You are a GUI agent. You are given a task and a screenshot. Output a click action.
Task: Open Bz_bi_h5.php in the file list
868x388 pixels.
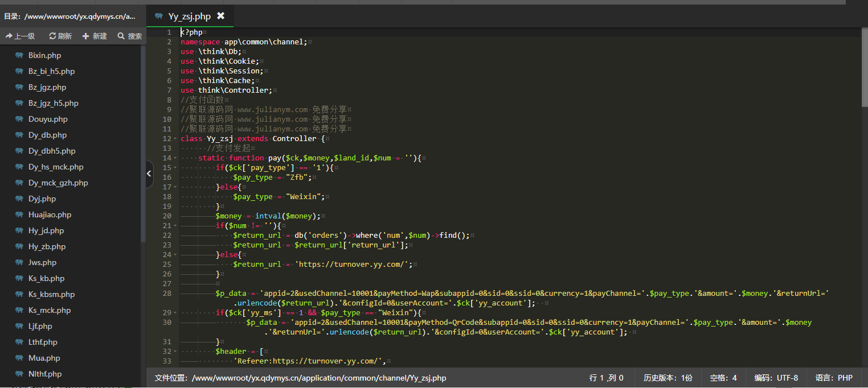[x=51, y=71]
